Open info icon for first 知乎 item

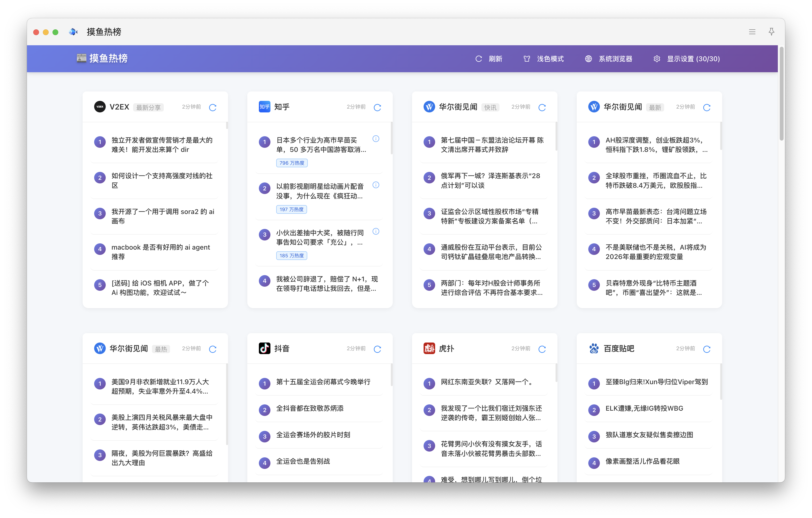(376, 139)
